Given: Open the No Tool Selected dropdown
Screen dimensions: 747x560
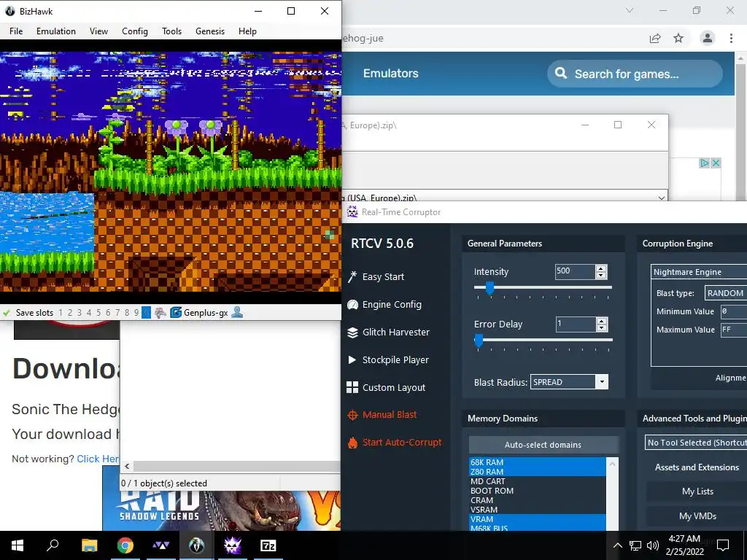Looking at the screenshot, I should tap(695, 443).
